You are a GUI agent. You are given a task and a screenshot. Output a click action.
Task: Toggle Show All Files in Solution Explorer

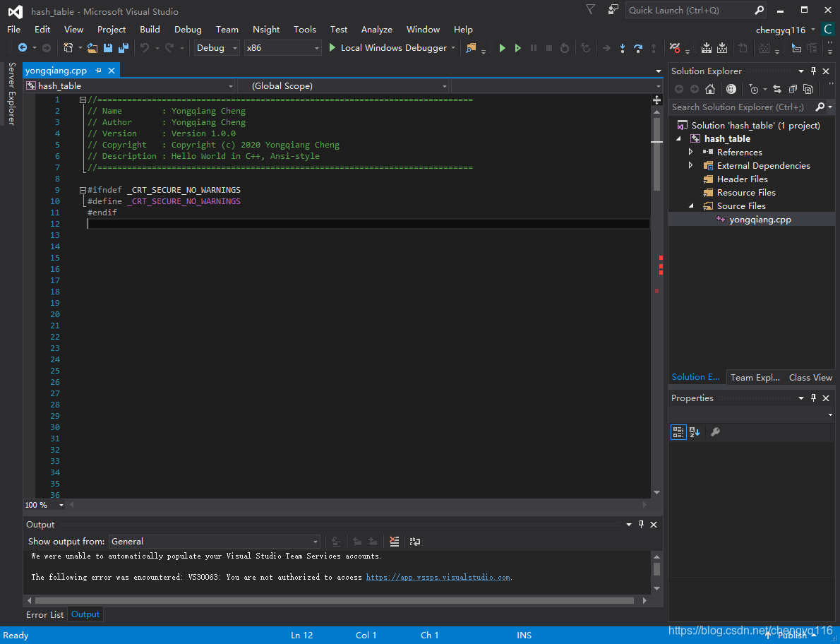[x=808, y=89]
